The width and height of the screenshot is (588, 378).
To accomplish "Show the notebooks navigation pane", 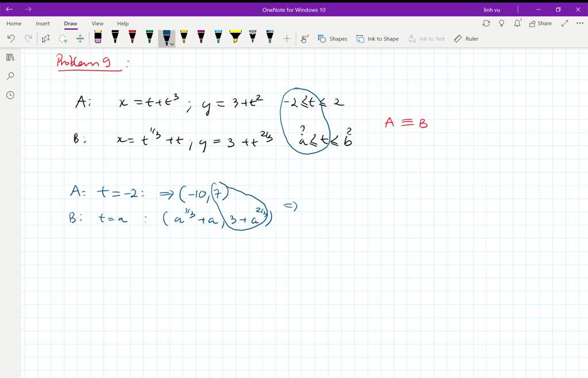I will (10, 57).
